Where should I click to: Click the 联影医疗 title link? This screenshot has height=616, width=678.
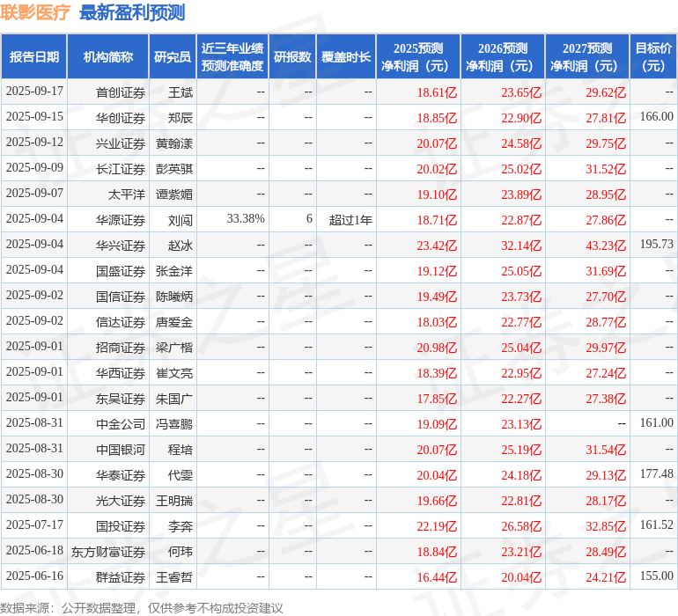[x=36, y=12]
